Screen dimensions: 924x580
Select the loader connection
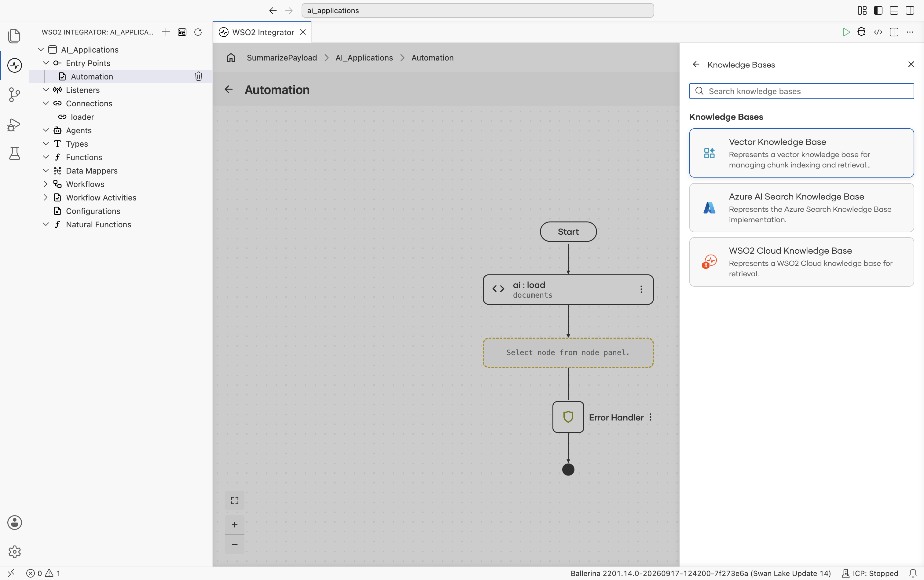[82, 117]
